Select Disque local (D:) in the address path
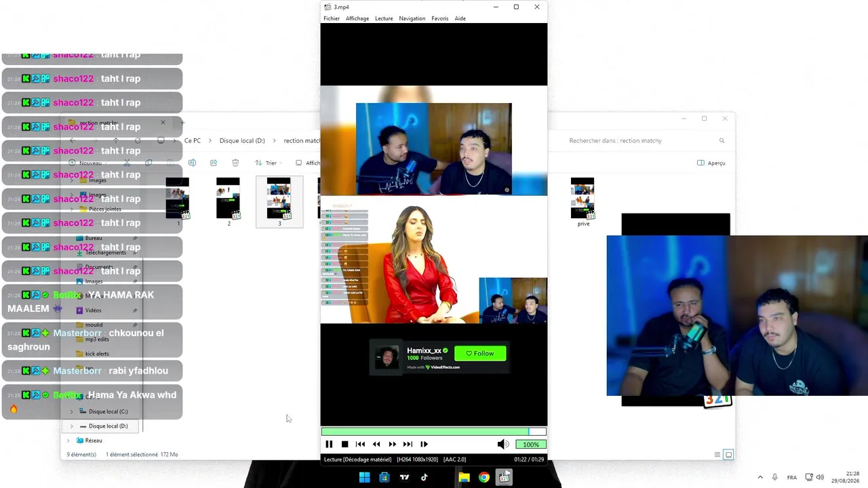 [x=242, y=140]
